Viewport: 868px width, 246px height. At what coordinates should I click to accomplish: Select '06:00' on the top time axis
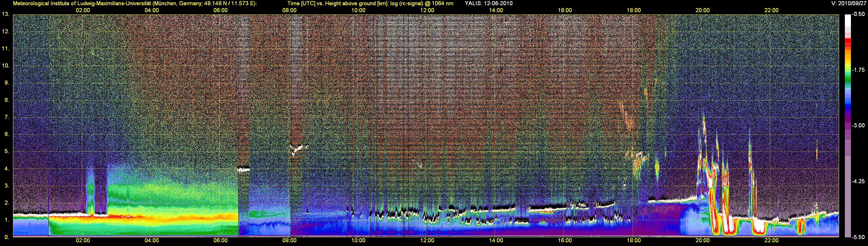point(220,10)
